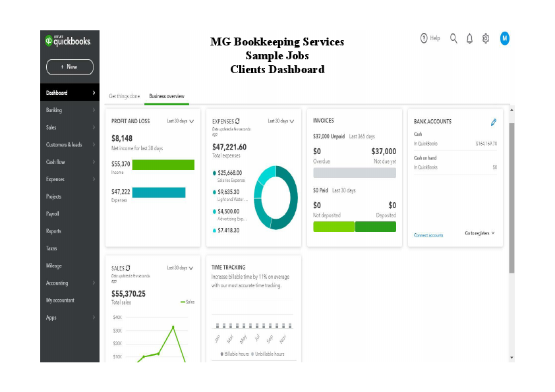Open the settings gear
The width and height of the screenshot is (555, 392).
click(x=486, y=38)
